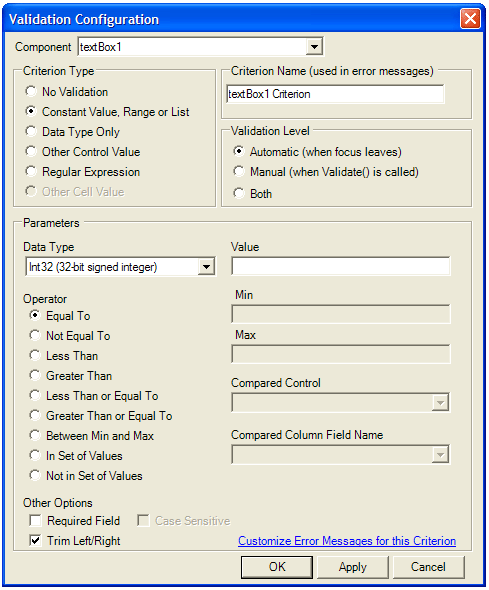
Task: Confirm the dialog with OK button
Action: pyautogui.click(x=277, y=567)
